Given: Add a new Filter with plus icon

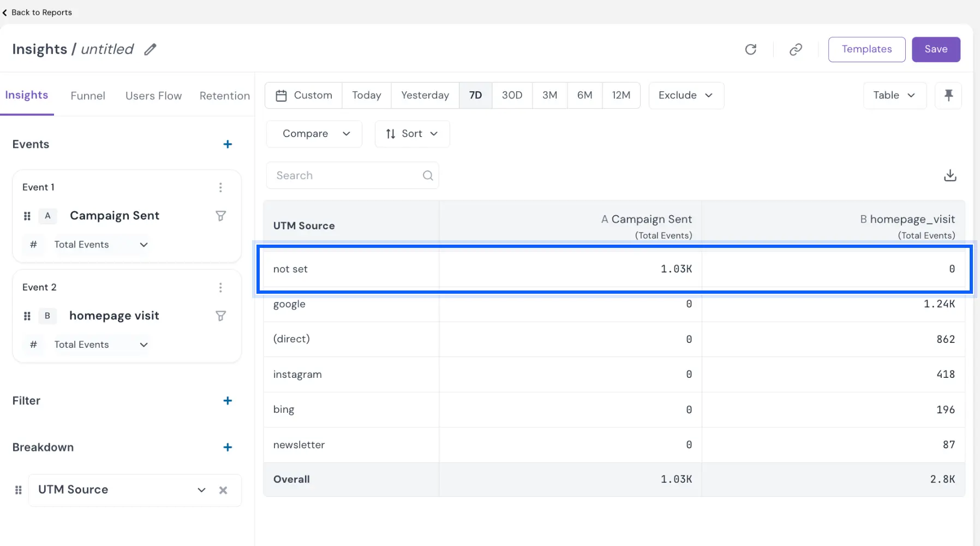Looking at the screenshot, I should (228, 401).
